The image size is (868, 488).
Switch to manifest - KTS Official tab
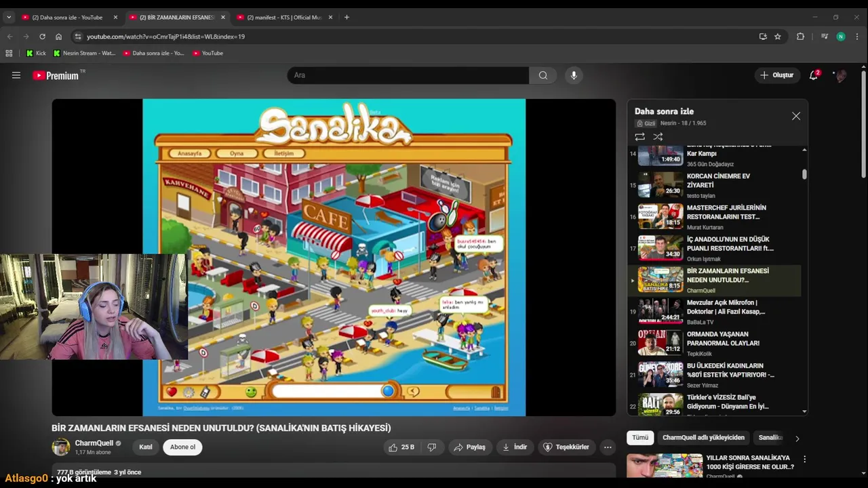[x=283, y=17]
